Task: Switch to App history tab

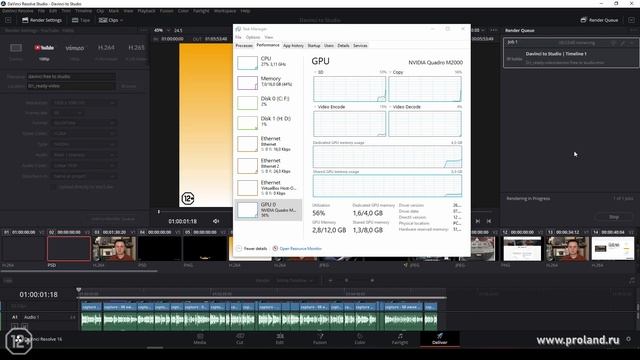Action: pos(293,46)
